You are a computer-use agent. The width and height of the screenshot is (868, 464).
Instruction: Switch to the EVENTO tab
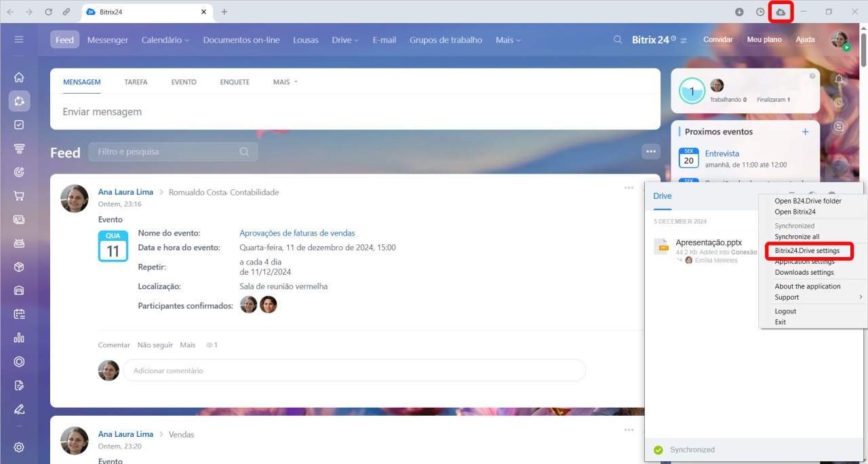[x=184, y=82]
